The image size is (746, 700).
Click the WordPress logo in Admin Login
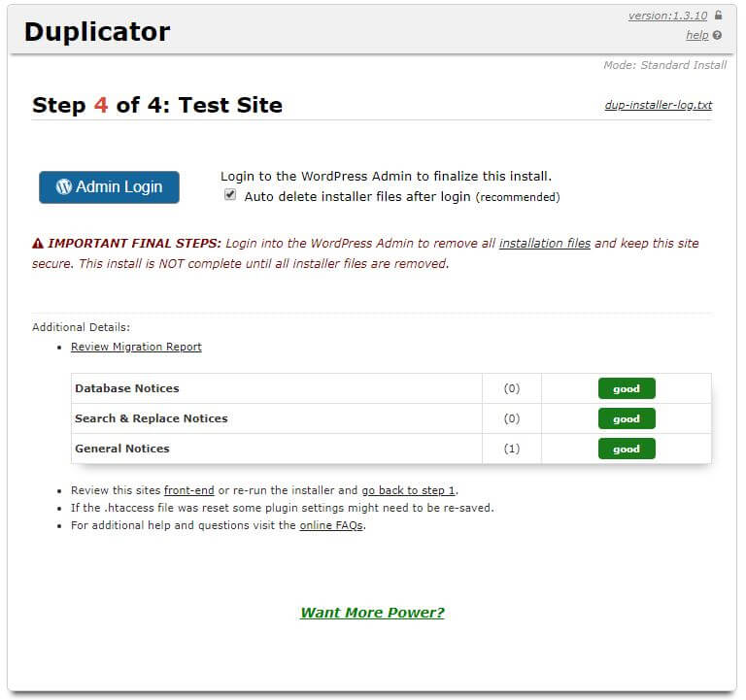(x=64, y=186)
